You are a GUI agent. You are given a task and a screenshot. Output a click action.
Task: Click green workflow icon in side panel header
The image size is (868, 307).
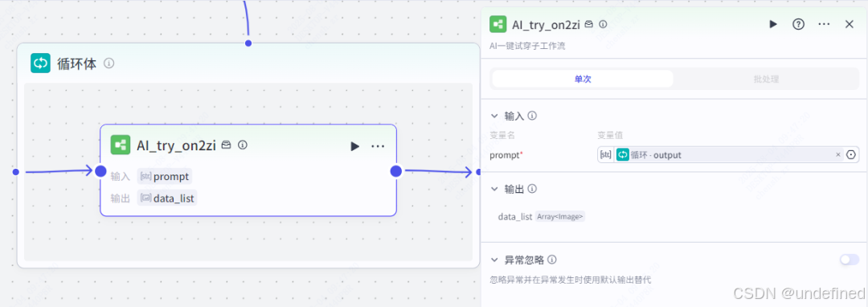[498, 24]
